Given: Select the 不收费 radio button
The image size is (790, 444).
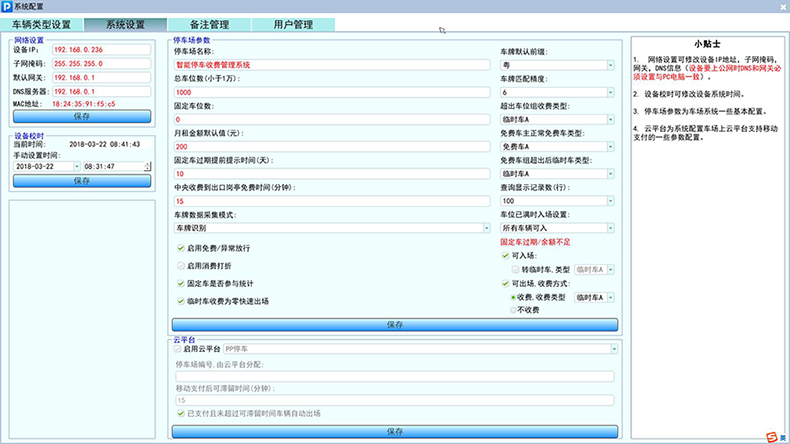Looking at the screenshot, I should click(x=514, y=310).
